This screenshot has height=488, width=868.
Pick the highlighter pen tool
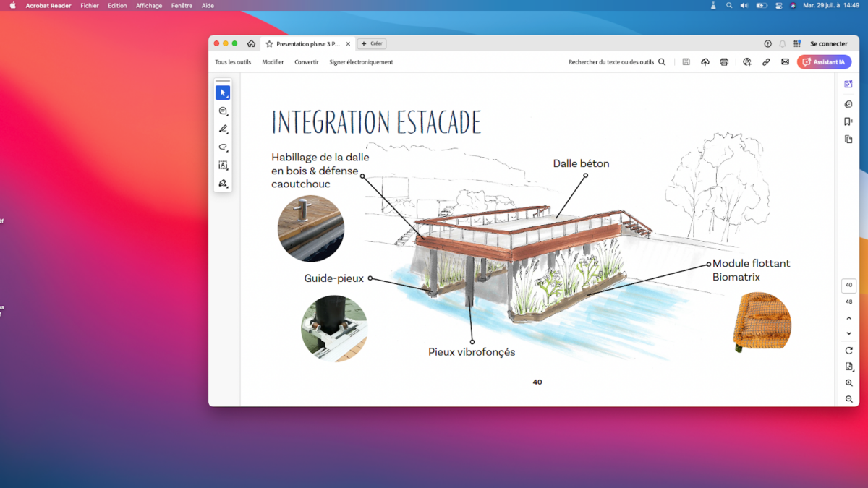pyautogui.click(x=223, y=129)
